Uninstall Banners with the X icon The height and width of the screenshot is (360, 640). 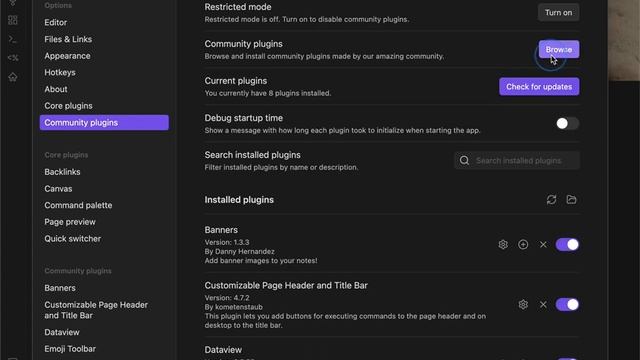pyautogui.click(x=543, y=244)
